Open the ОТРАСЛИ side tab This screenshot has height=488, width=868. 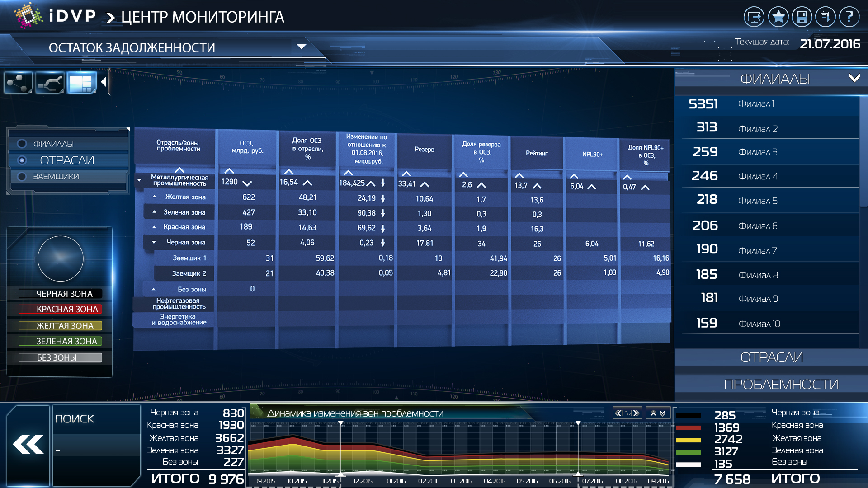[771, 357]
